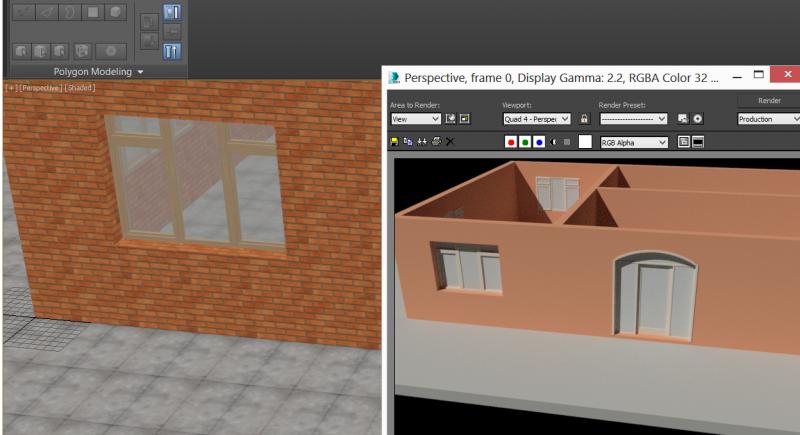Toggle monochrome display button
The height and width of the screenshot is (435, 800).
(567, 142)
